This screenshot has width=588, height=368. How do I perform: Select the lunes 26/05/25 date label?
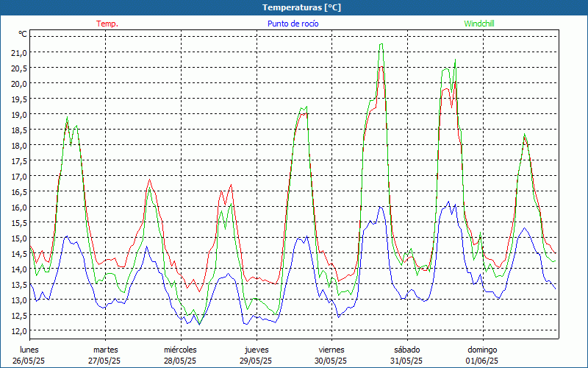click(29, 355)
